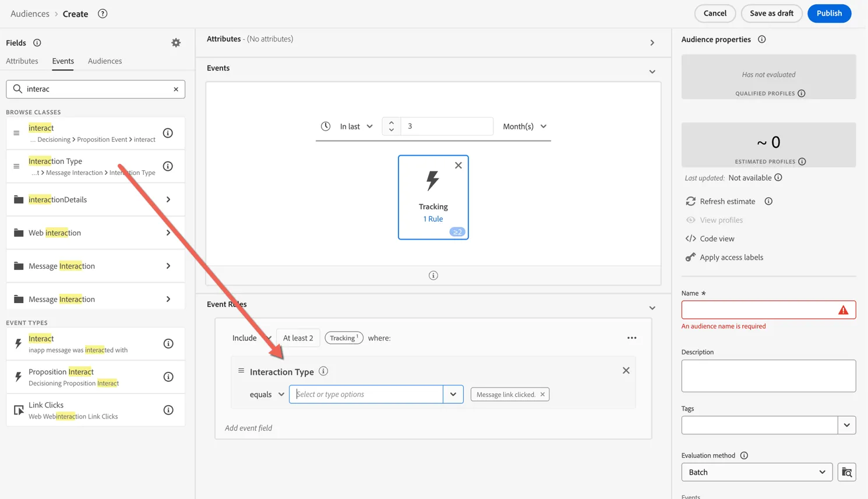Switch to the Events tab
868x499 pixels.
coord(63,61)
